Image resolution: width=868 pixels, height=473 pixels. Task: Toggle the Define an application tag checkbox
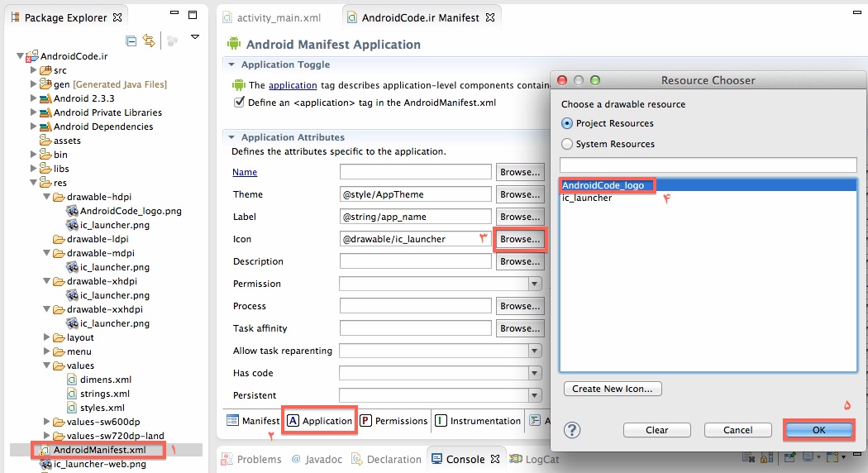[x=240, y=103]
